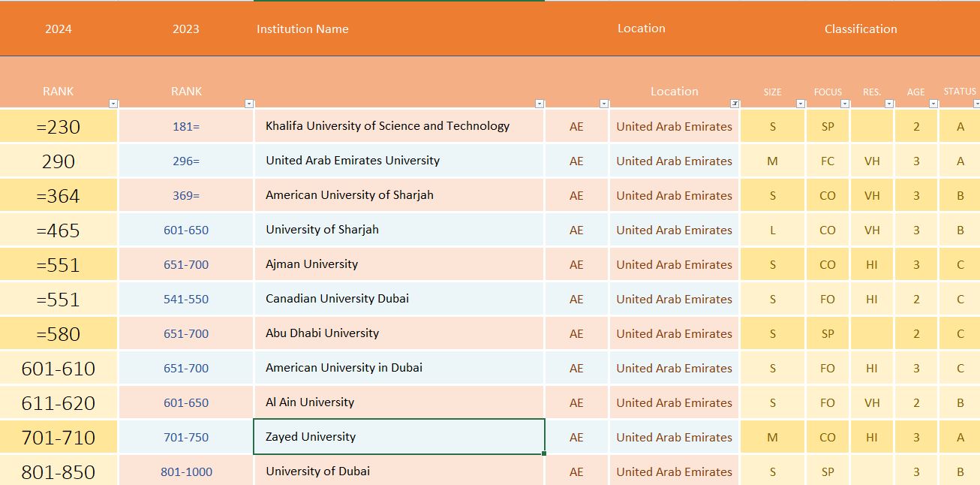The image size is (980, 485).
Task: Select the STATUS column header label
Action: click(960, 92)
